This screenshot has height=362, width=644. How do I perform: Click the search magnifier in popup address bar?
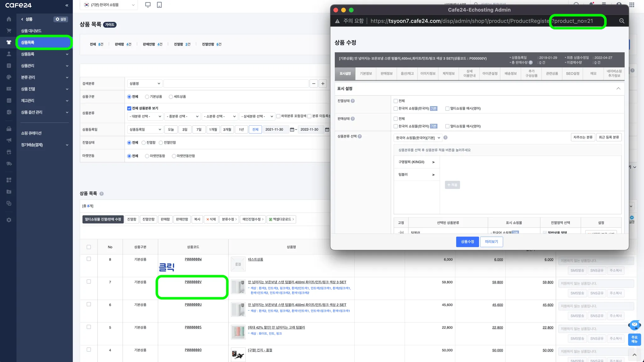622,21
